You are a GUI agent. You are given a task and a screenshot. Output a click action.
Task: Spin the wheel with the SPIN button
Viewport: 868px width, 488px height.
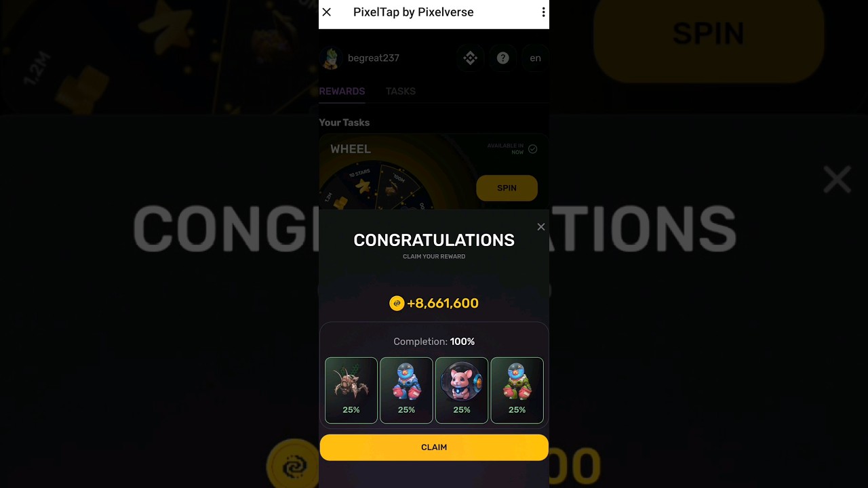coord(507,188)
